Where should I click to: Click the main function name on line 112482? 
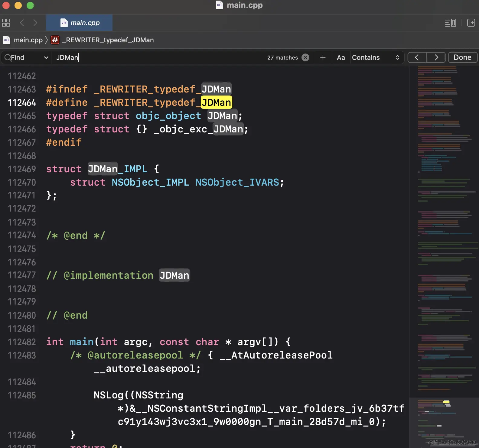click(x=82, y=342)
